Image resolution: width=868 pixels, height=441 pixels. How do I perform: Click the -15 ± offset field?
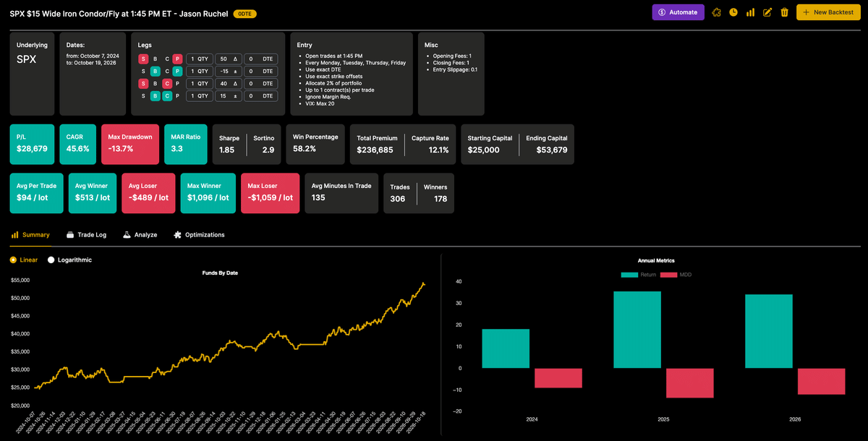click(x=228, y=72)
